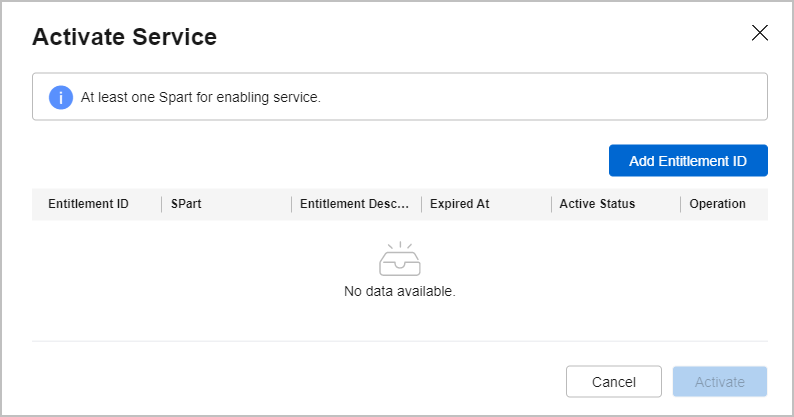Click divider between Entitlement ID and SPart columns

tap(162, 204)
